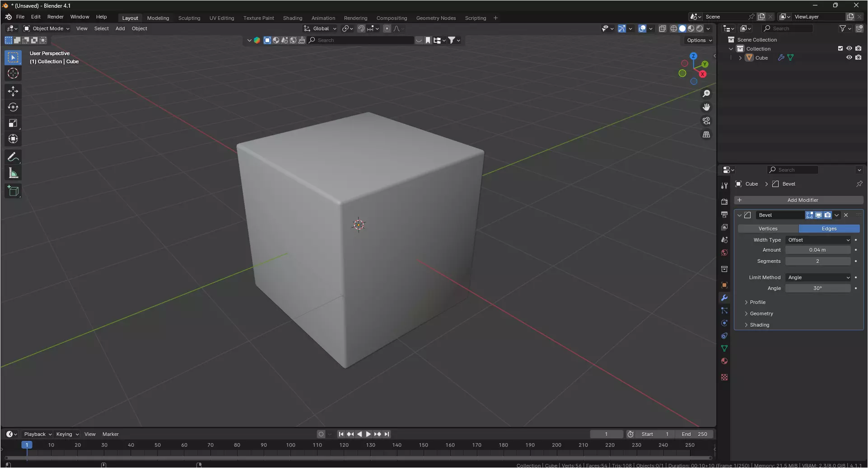Toggle the camera view icon
This screenshot has width=868, height=468.
pos(706,121)
